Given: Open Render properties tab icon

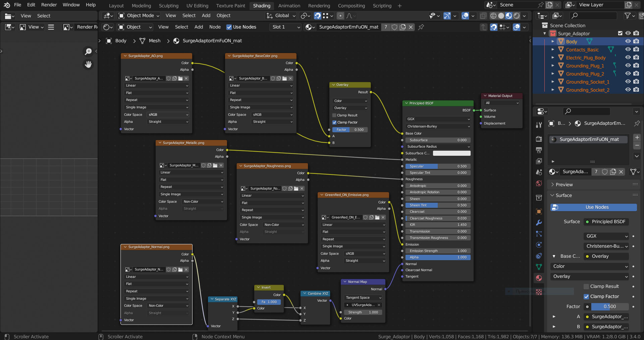Looking at the screenshot, I should [539, 139].
